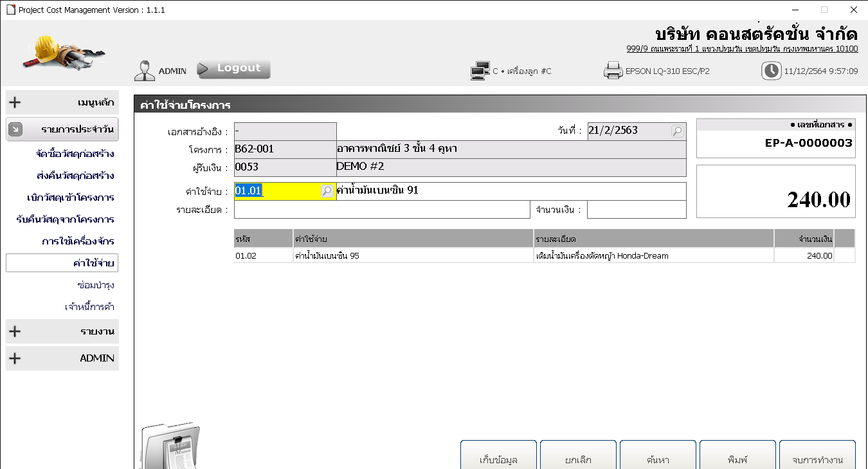Open the ซ่อมบำรุง menu item

(x=95, y=285)
